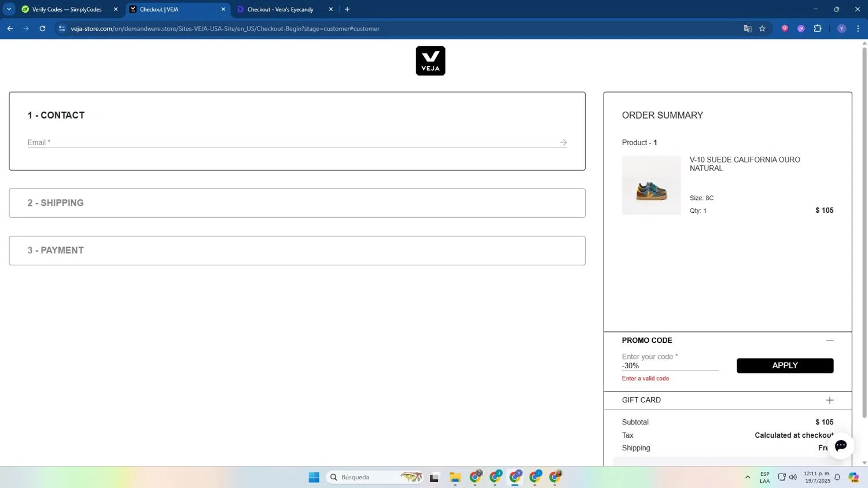Open the 3 - PAYMENT section

tap(297, 250)
